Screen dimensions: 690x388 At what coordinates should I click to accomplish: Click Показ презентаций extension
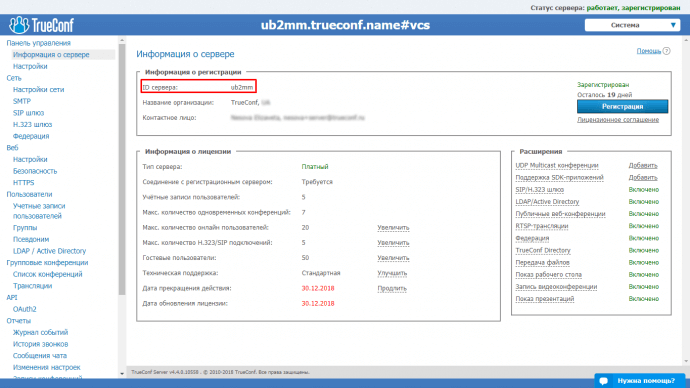(545, 299)
